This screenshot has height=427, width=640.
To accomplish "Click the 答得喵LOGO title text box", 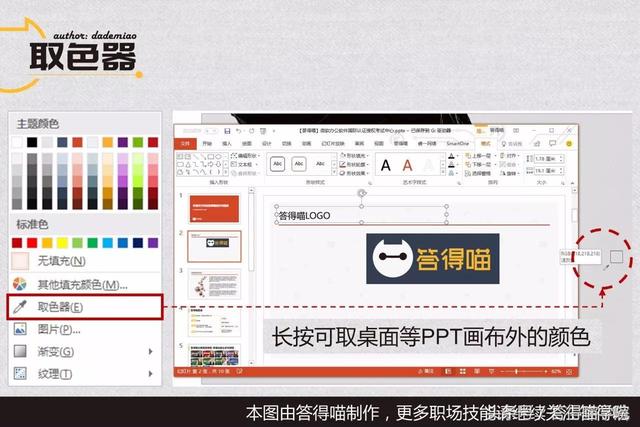I will 361,215.
